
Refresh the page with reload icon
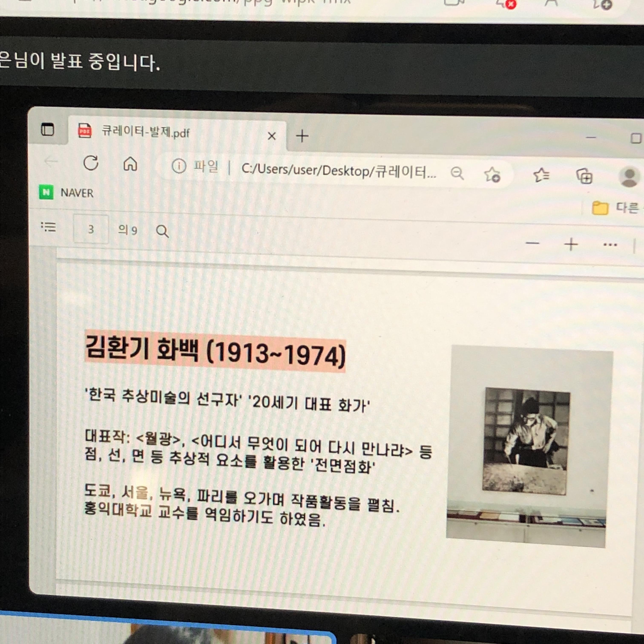[91, 163]
